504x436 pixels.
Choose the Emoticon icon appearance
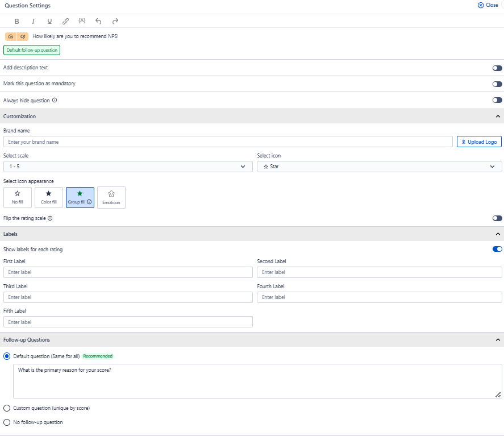pyautogui.click(x=111, y=197)
